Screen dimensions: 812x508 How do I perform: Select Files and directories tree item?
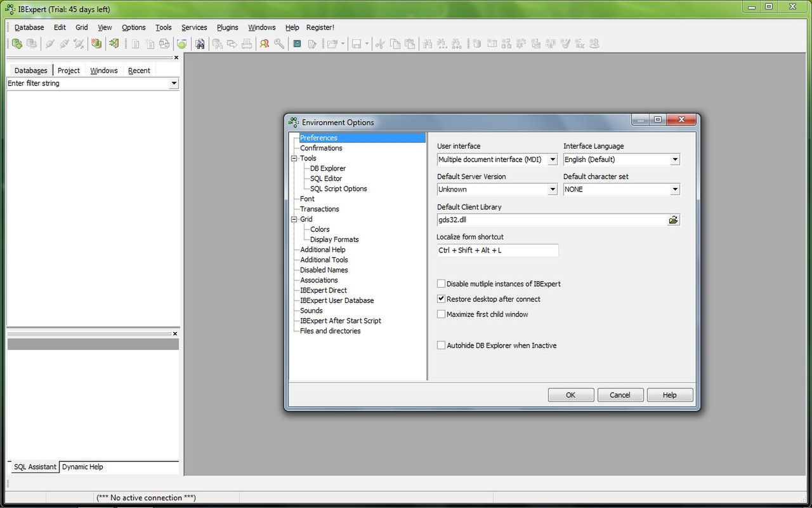pyautogui.click(x=331, y=331)
